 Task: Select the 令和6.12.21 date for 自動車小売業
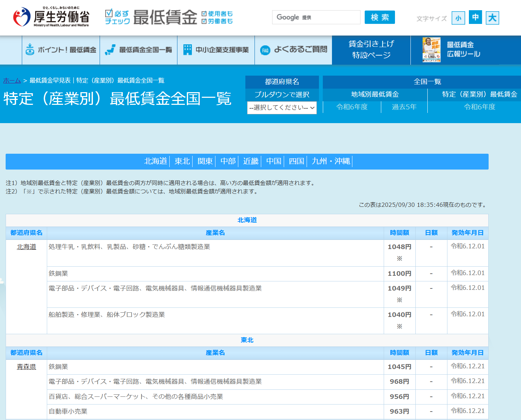[468, 411]
